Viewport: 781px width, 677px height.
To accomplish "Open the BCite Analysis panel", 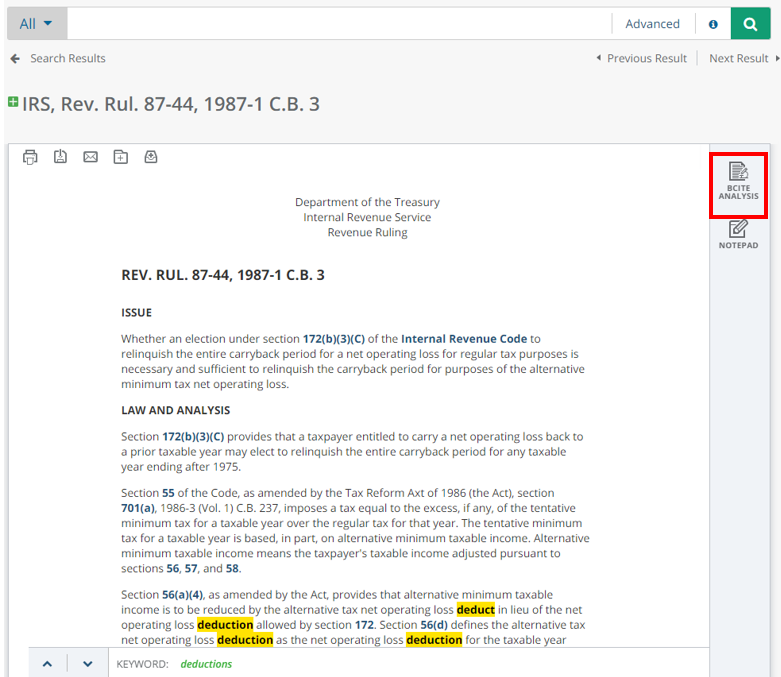I will 738,183.
